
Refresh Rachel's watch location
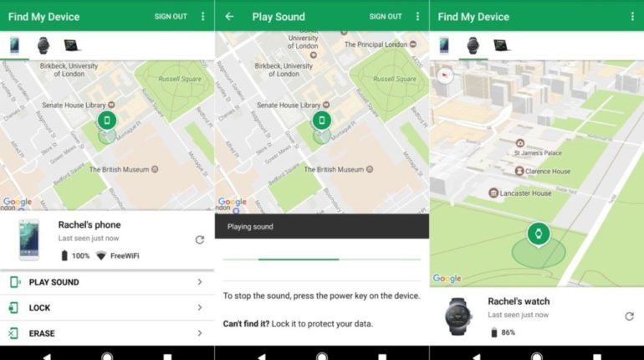(x=629, y=316)
